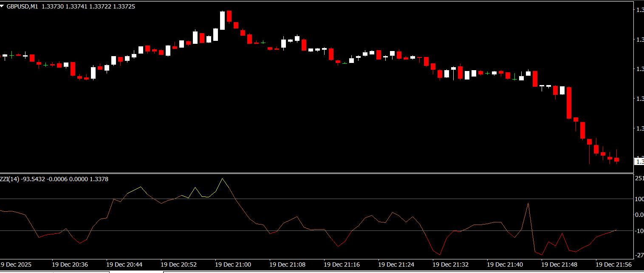Select the tallest white candle at chart peak
The width and height of the screenshot is (644, 273).
[x=222, y=20]
